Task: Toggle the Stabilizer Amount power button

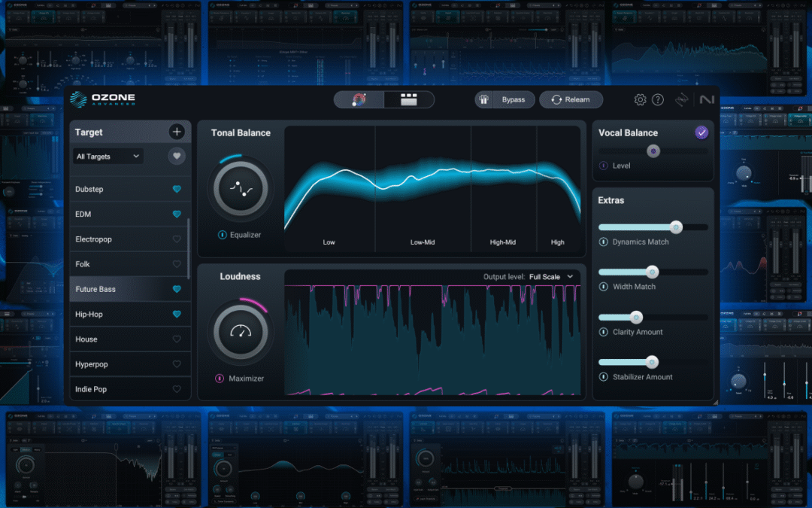Action: pyautogui.click(x=603, y=377)
